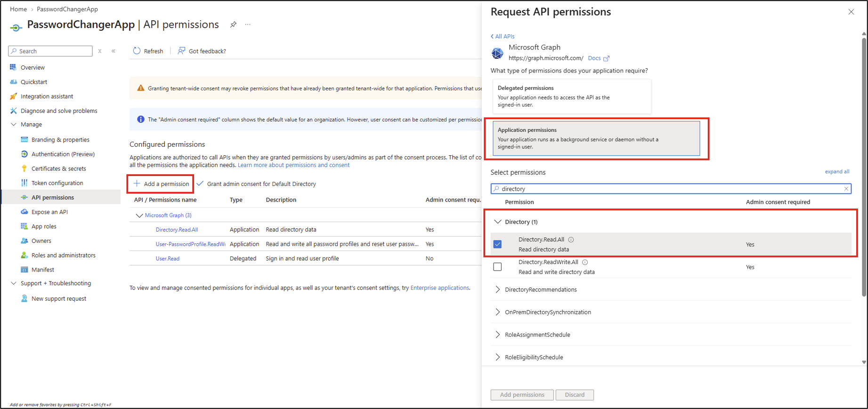Close the Request API permissions panel

pos(851,12)
